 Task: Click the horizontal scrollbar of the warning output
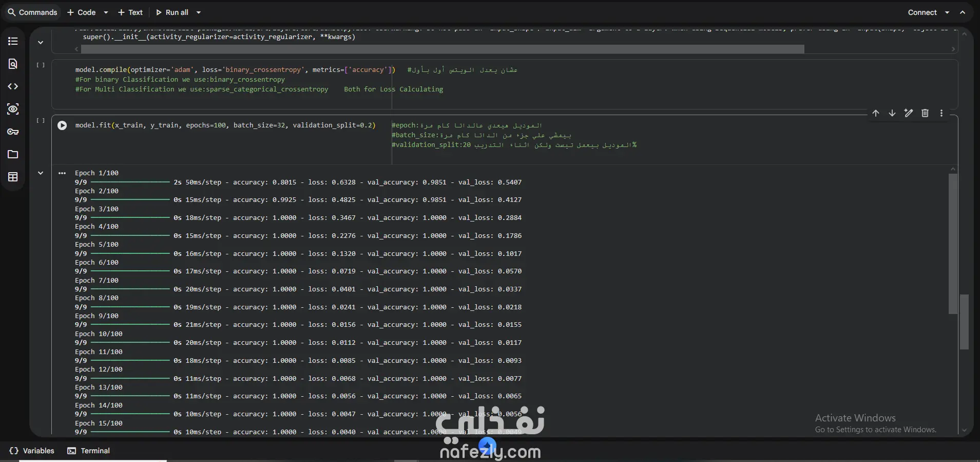coord(443,49)
